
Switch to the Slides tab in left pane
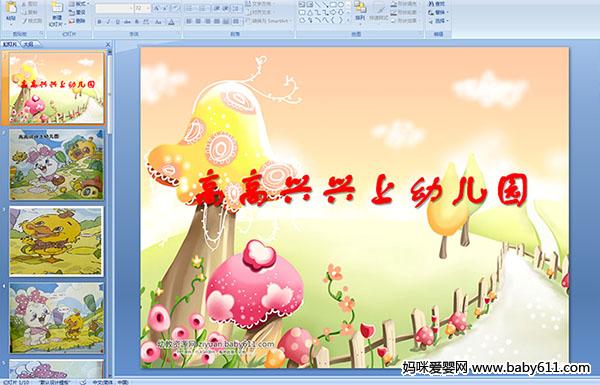10,44
